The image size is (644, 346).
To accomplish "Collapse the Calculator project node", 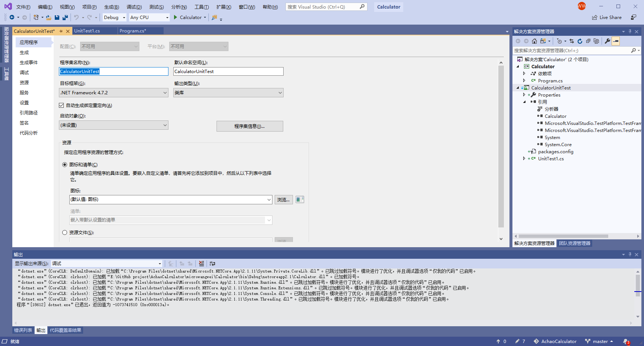I will click(518, 66).
